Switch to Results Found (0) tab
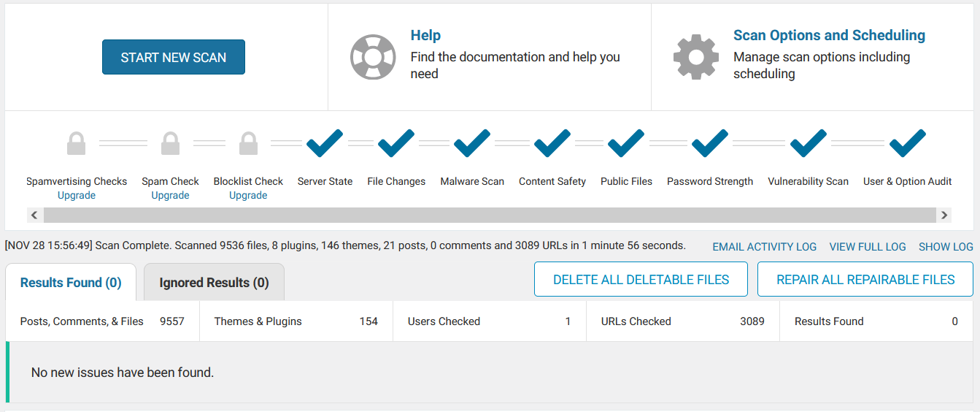Image resolution: width=980 pixels, height=412 pixels. point(71,283)
